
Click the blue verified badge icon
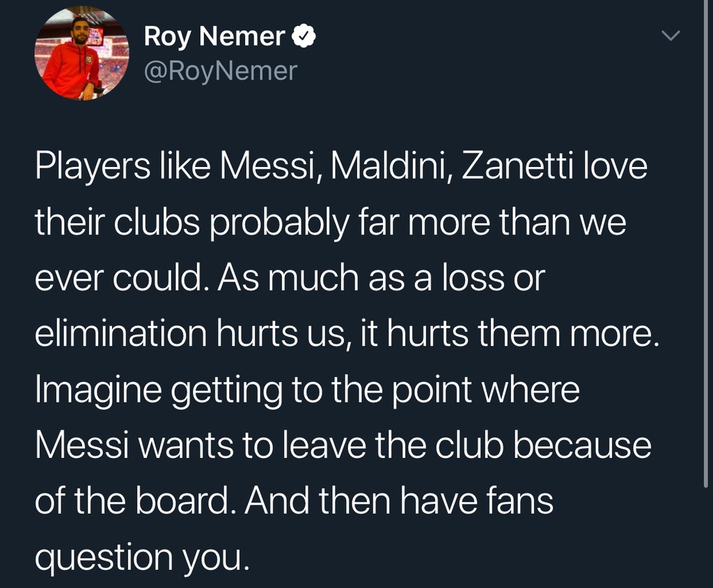[304, 36]
